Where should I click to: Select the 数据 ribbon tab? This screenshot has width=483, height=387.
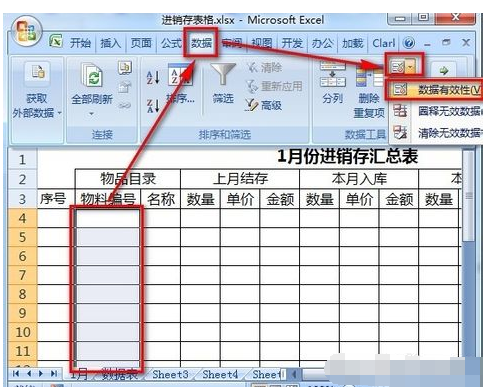[x=201, y=43]
